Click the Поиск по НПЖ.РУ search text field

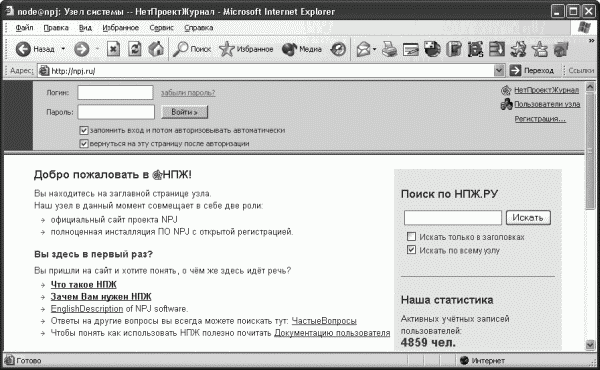pos(453,217)
